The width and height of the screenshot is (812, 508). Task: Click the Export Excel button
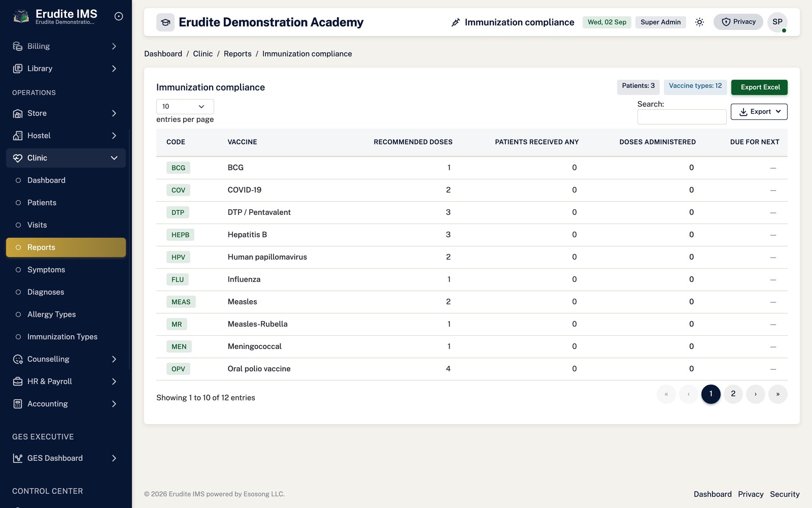click(x=759, y=87)
